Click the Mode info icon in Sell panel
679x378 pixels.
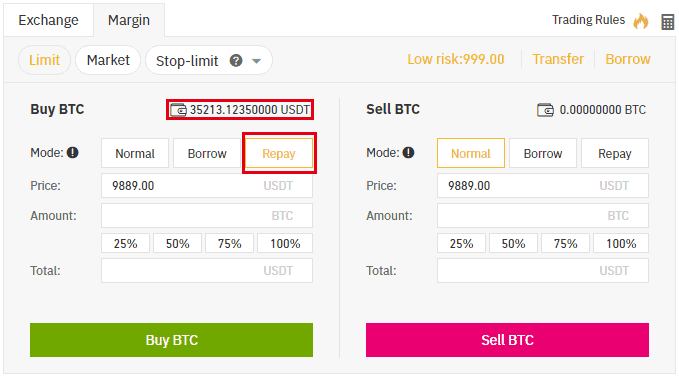pyautogui.click(x=408, y=152)
